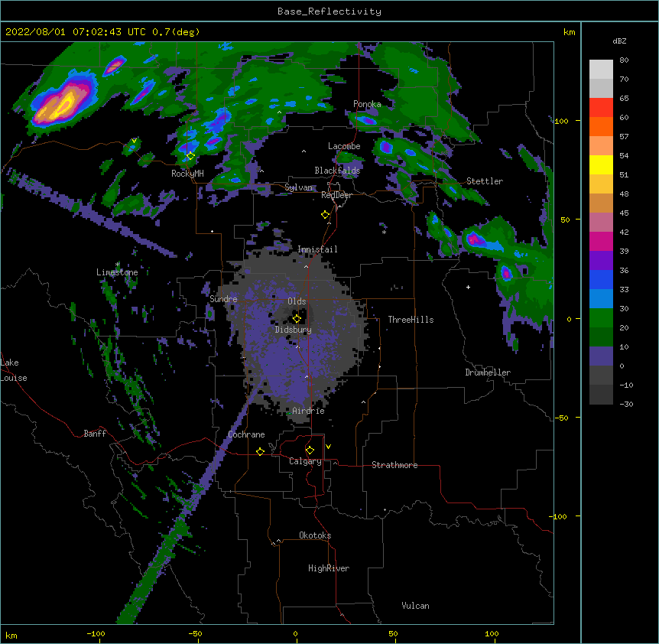Click the Lake Louise label
The height and width of the screenshot is (644, 659).
[14, 370]
